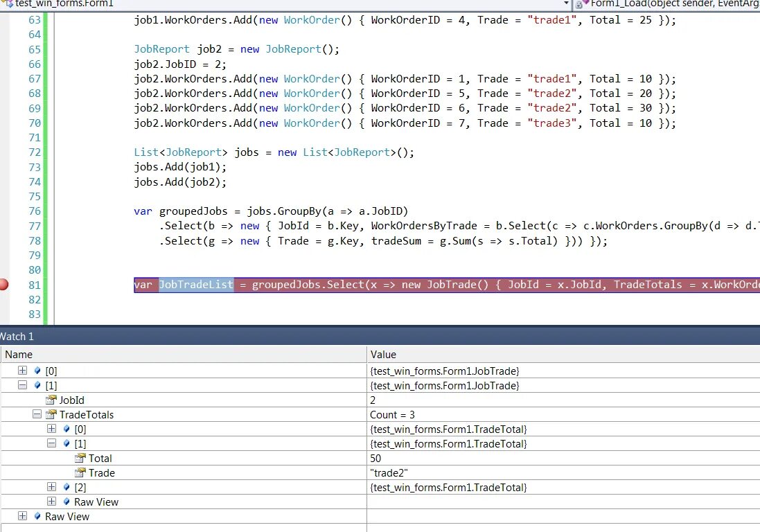
Task: Click job2.JobID = 2 on line 66
Action: tap(180, 64)
